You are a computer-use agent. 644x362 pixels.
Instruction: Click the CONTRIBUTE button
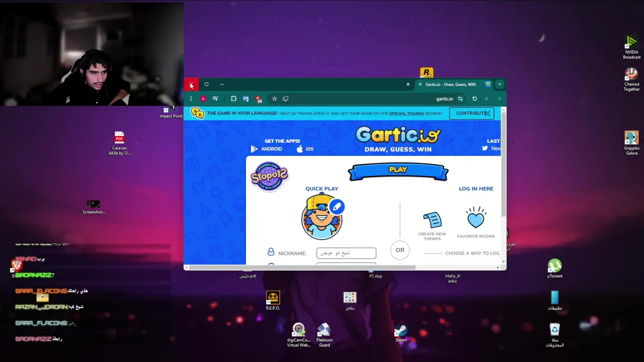[x=471, y=113]
